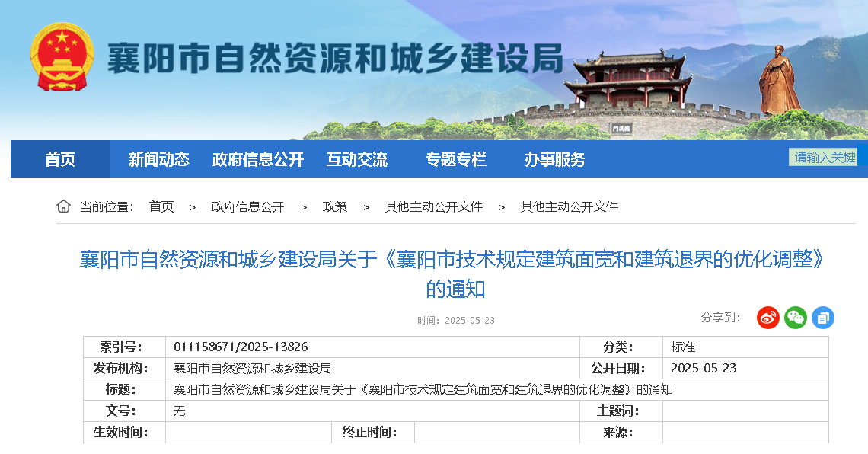Screen dimensions: 868x454
Task: Go to 政府信息公开 breadcrumb link
Action: [247, 206]
